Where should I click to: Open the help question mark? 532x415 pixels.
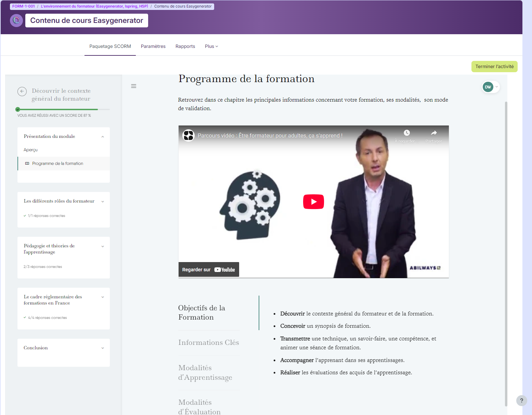(x=521, y=400)
